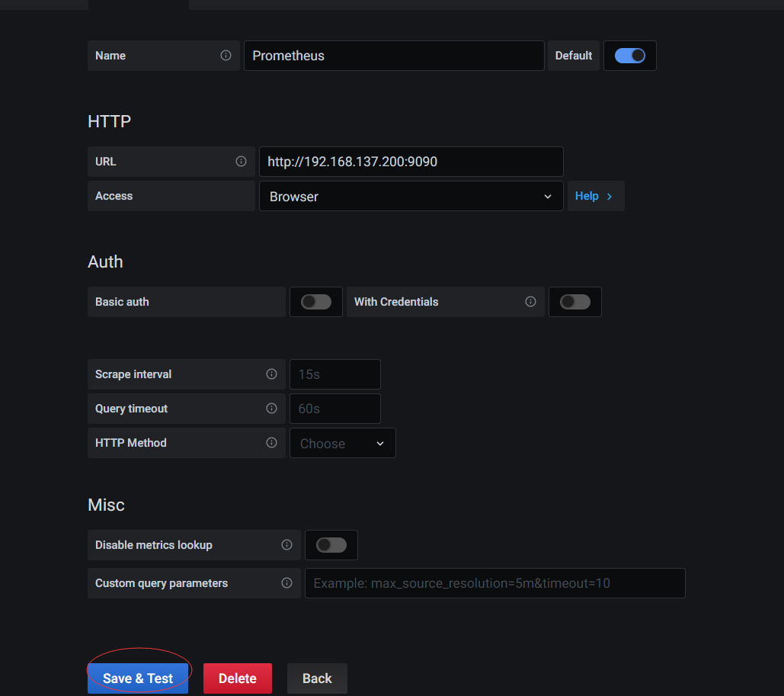Toggle the Default data source switch
Screen dimensions: 784x696
tap(629, 56)
